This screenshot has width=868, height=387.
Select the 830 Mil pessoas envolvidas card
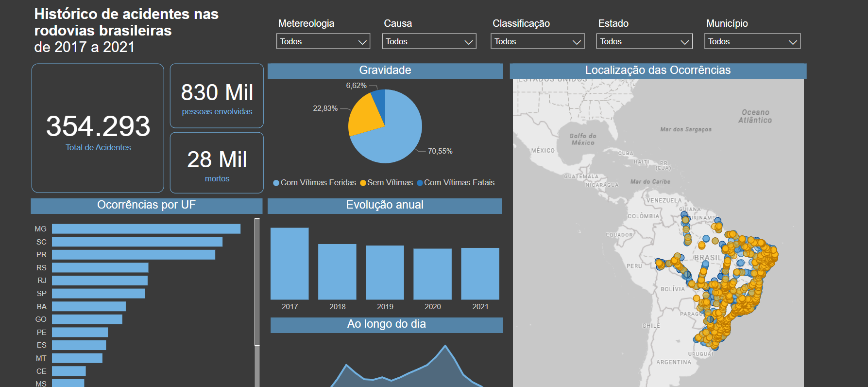pyautogui.click(x=217, y=96)
